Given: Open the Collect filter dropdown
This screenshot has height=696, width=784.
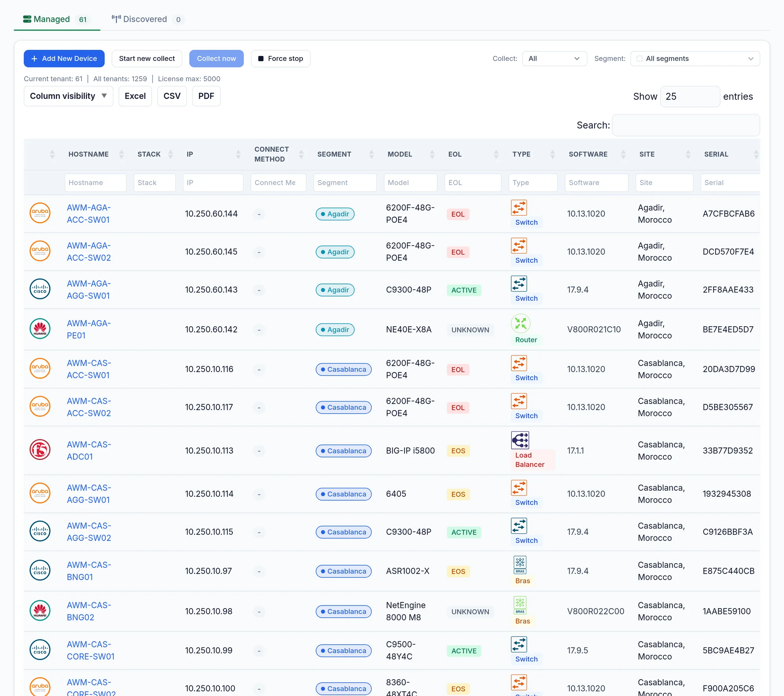Looking at the screenshot, I should click(x=554, y=58).
